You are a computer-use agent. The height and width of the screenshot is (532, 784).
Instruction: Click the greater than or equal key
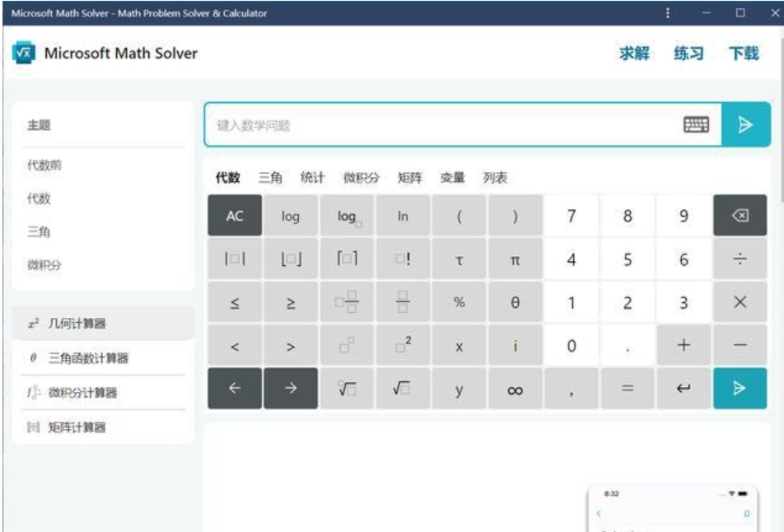click(x=291, y=302)
